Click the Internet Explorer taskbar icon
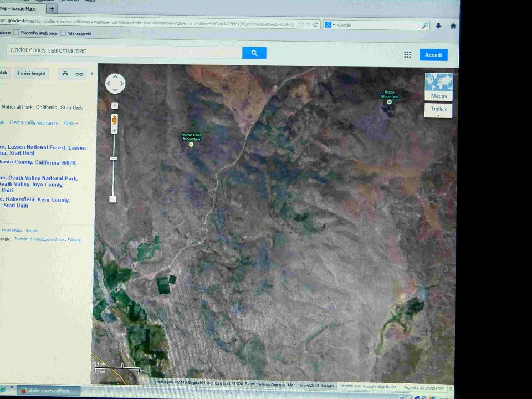532x399 pixels. [2, 389]
